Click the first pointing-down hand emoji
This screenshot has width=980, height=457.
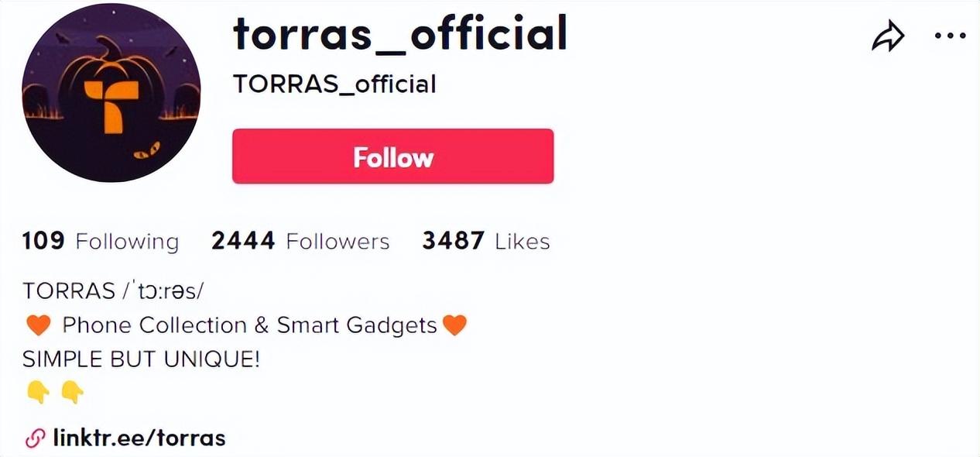[38, 393]
